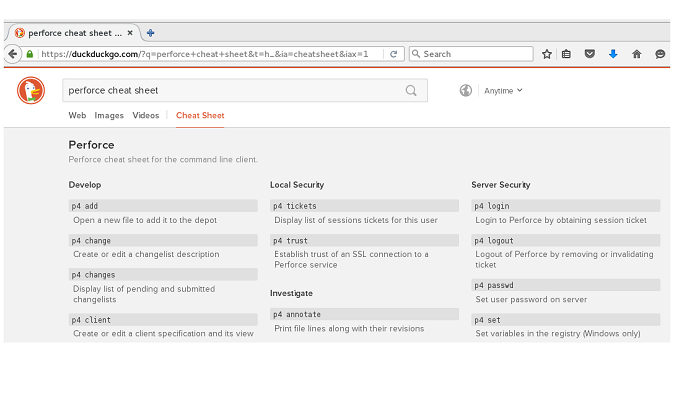700x397 pixels.
Task: Click the 'p4 logout' command
Action: [566, 240]
